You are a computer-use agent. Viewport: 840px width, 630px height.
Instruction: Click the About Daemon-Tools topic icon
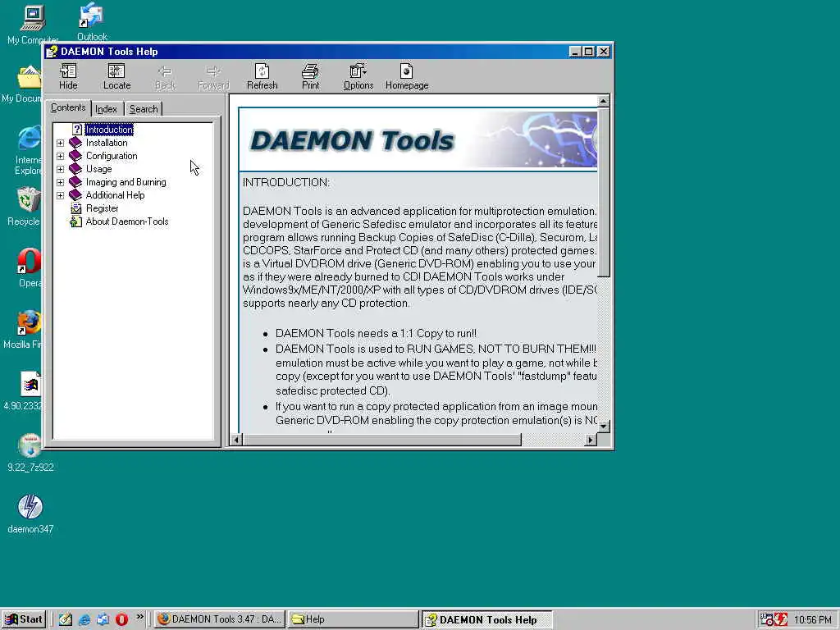click(75, 221)
